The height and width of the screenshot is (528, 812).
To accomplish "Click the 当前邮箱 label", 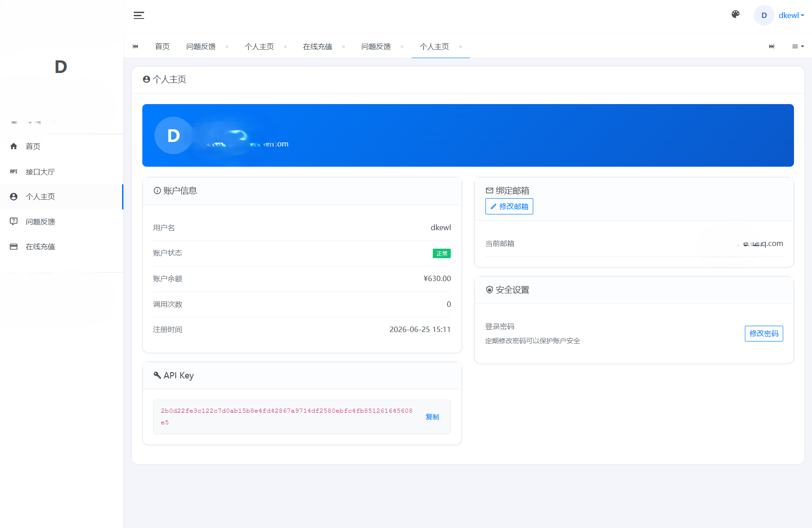I will pos(500,243).
